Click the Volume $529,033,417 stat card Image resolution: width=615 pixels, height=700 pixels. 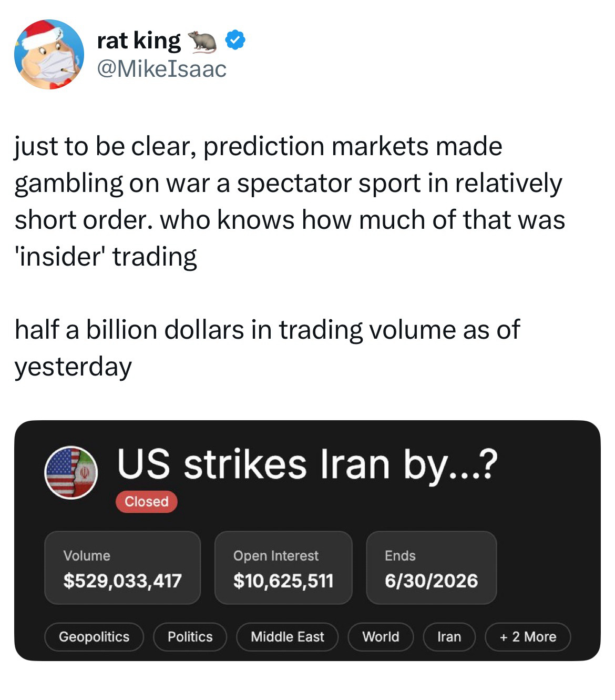[x=122, y=568]
